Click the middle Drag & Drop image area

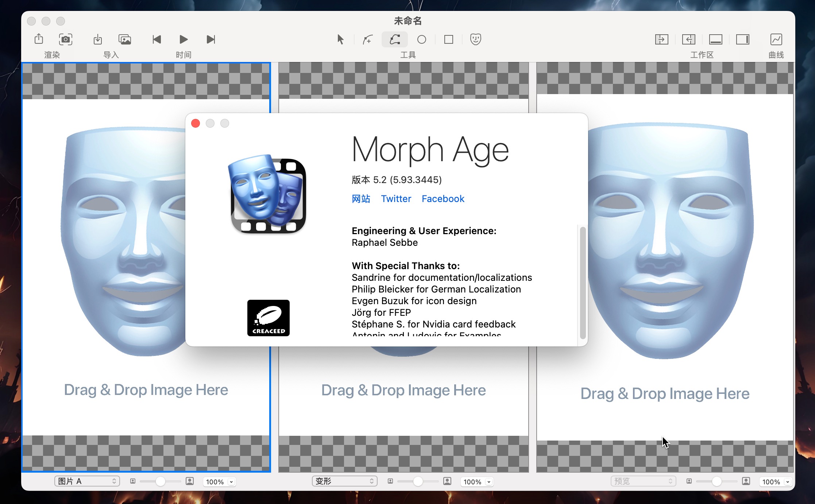403,390
